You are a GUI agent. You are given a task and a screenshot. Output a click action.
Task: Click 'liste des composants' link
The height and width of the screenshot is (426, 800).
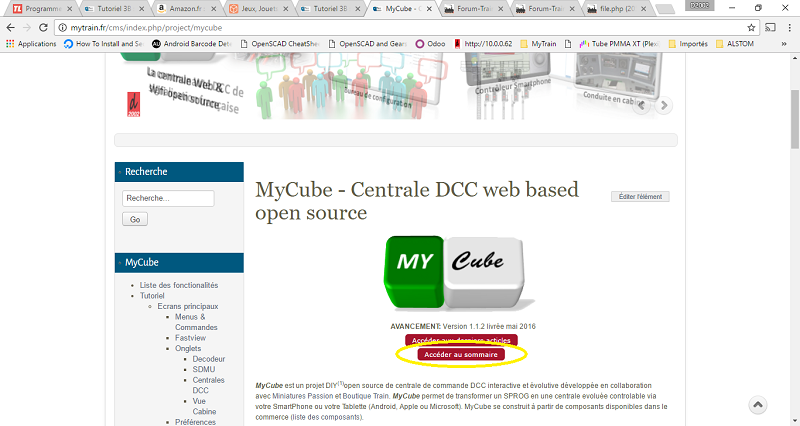[326, 417]
